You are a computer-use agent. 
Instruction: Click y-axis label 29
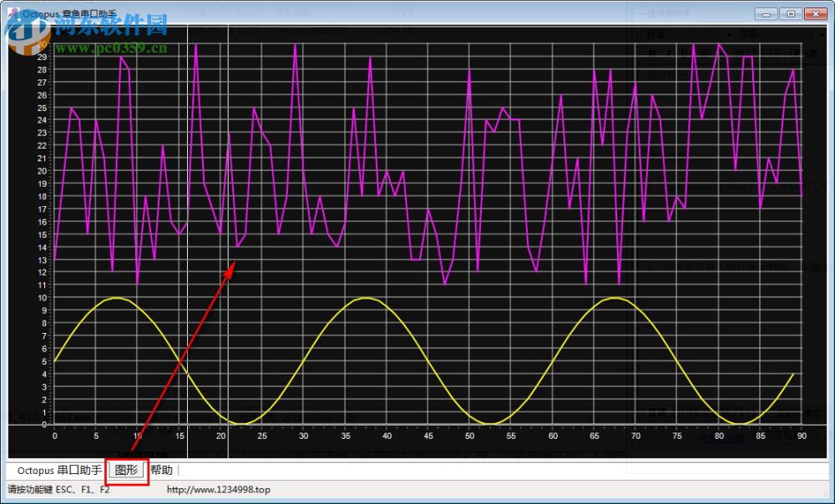42,57
